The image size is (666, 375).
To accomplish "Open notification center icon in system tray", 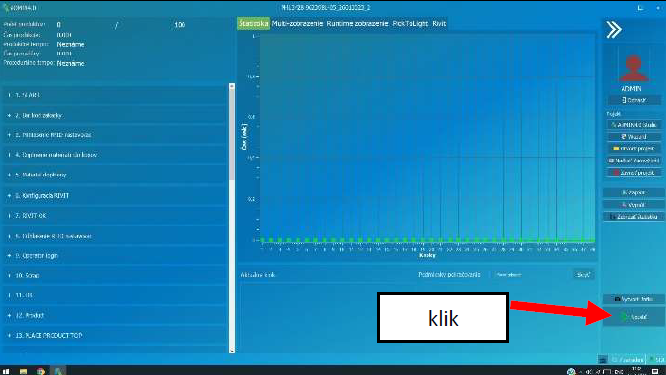I will point(655,371).
